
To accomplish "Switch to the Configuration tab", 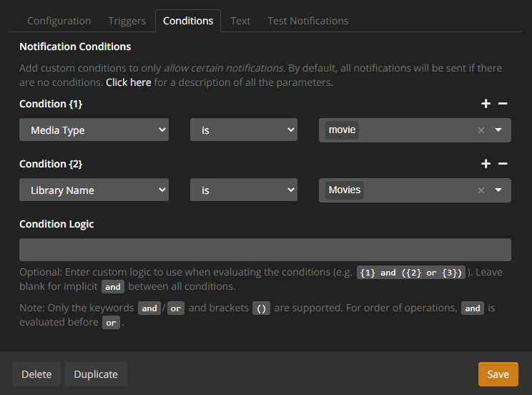I will tap(59, 21).
